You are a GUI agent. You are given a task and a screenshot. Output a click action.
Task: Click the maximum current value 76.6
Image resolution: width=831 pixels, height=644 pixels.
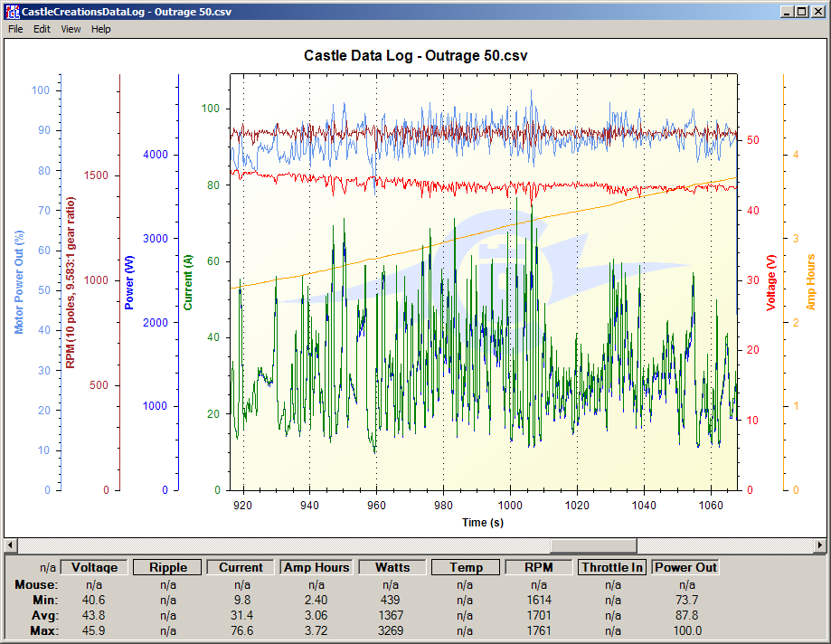[242, 630]
